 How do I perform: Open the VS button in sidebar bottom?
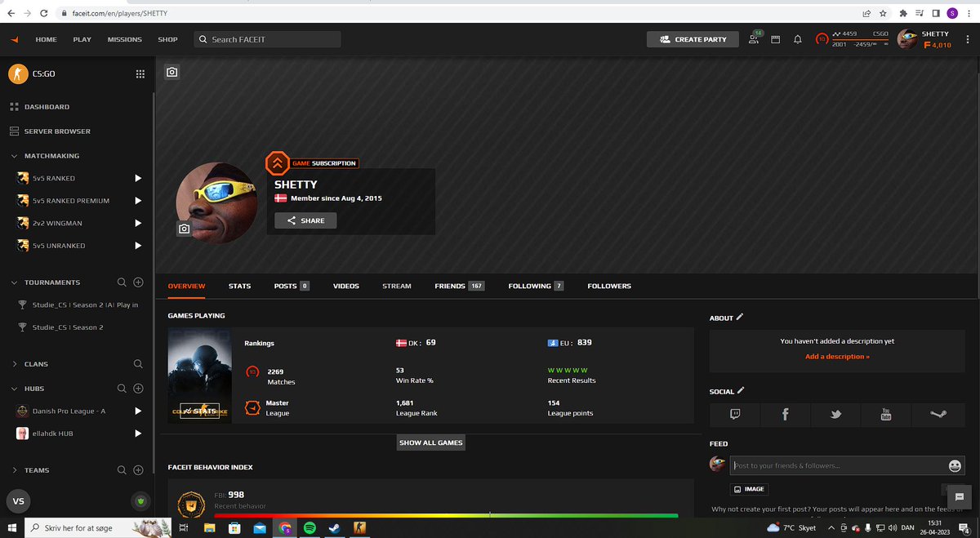(x=18, y=500)
